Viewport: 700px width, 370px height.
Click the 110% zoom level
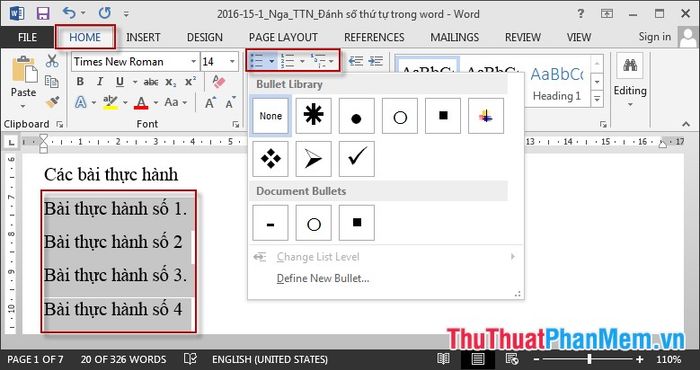click(668, 359)
